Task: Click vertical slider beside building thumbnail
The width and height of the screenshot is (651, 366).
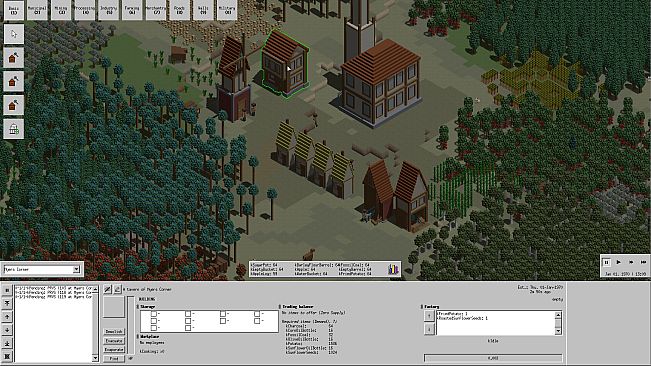Action: pos(131,325)
